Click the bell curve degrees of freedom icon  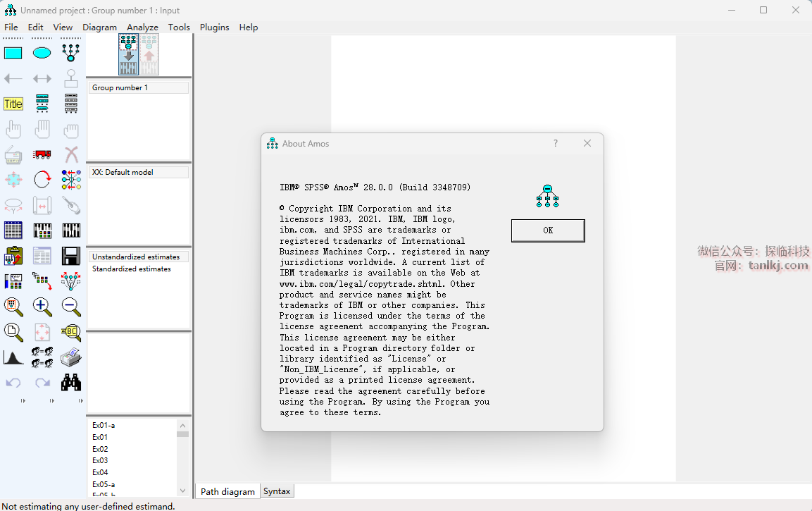(x=13, y=357)
